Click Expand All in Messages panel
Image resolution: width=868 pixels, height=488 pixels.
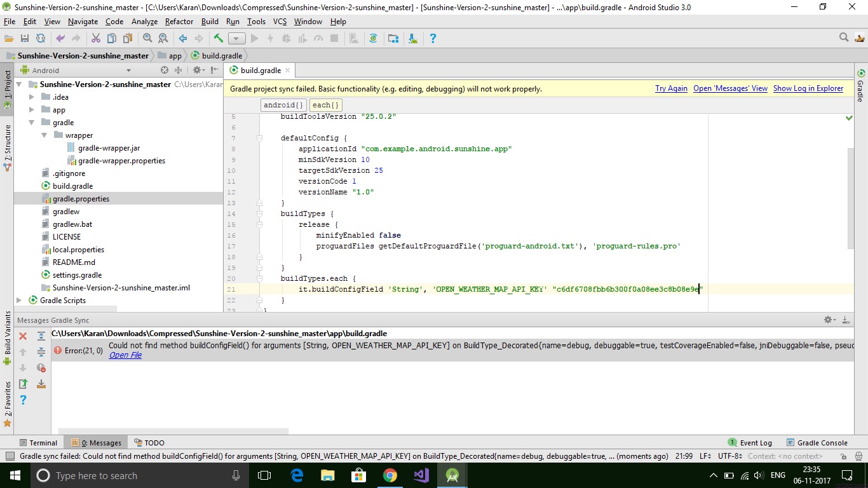point(41,336)
